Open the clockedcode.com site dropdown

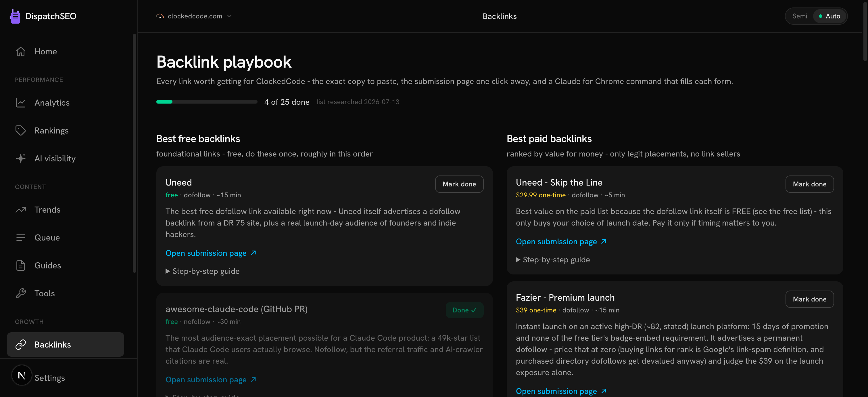click(194, 16)
